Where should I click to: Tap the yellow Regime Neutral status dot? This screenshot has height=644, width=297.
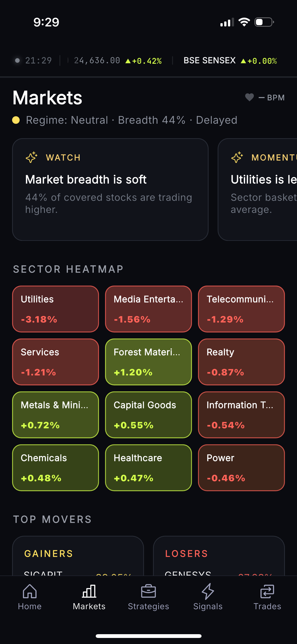tap(16, 120)
